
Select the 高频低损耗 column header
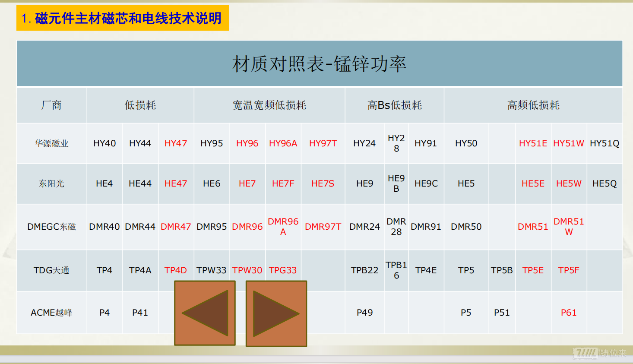[533, 105]
